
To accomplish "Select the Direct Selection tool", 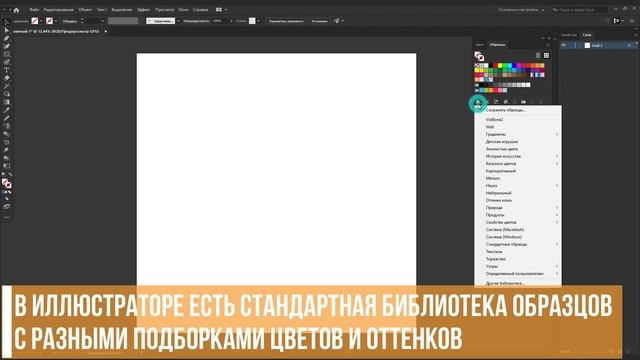I will (7, 30).
